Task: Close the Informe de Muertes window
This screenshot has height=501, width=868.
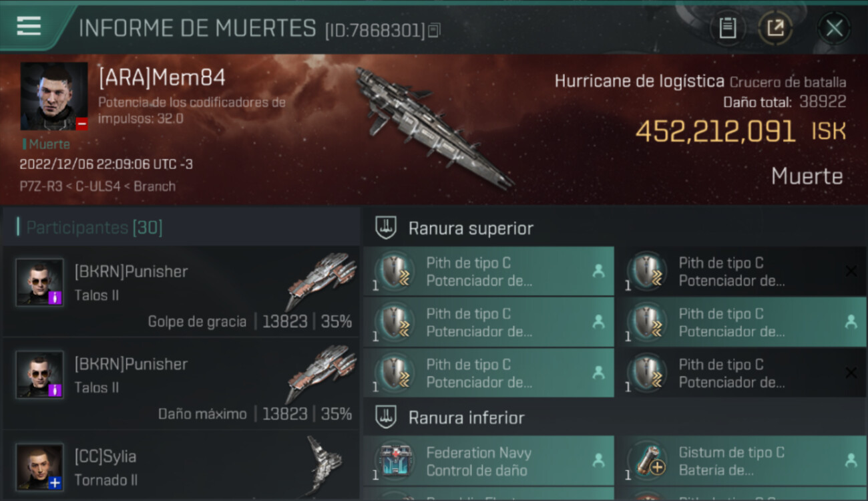Action: (834, 28)
